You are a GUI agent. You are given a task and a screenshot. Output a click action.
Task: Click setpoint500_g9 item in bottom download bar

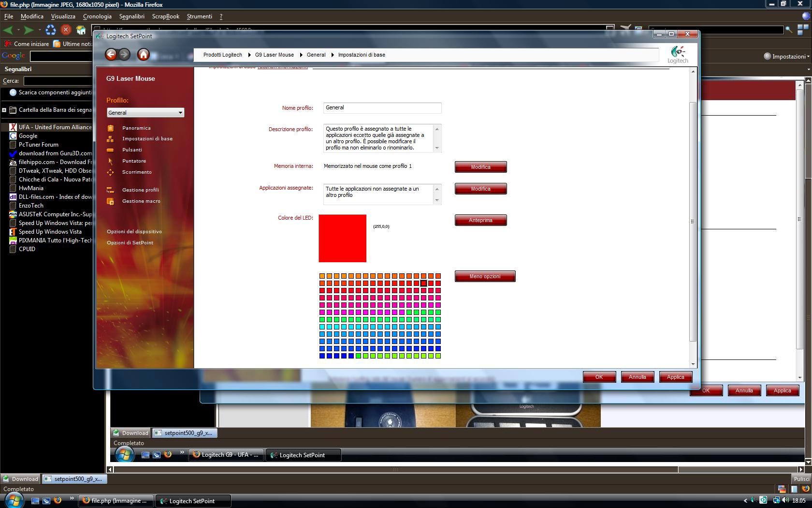75,479
